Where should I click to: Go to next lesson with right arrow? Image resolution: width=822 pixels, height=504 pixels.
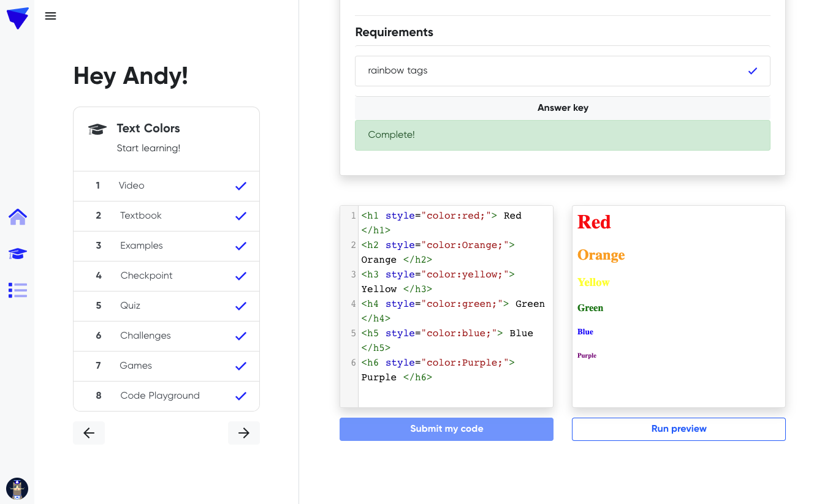(x=244, y=433)
